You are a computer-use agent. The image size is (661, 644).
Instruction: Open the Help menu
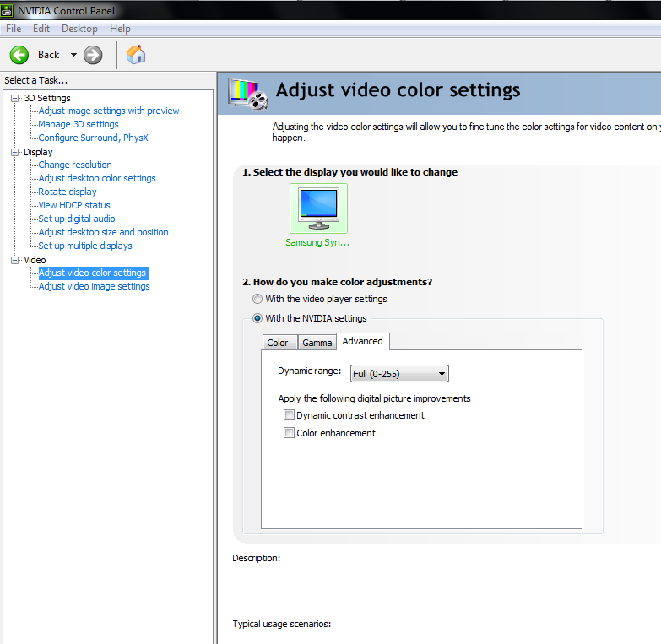point(120,29)
